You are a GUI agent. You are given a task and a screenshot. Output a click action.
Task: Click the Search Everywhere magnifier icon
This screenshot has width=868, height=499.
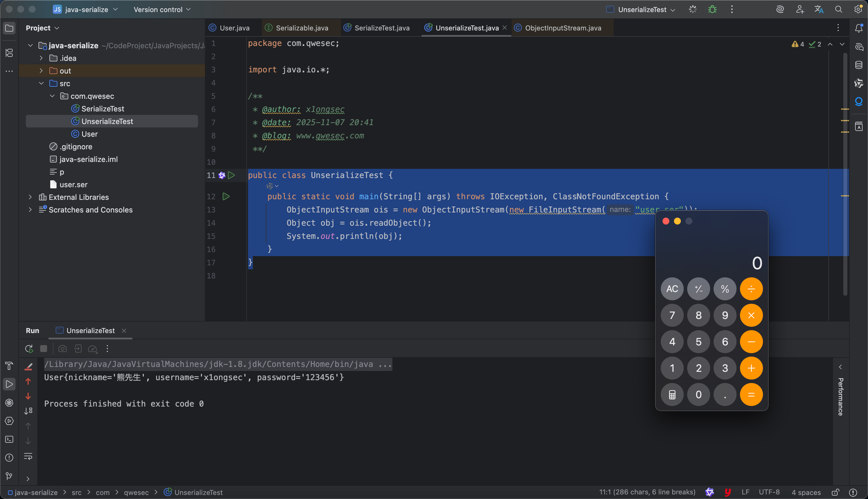point(838,9)
